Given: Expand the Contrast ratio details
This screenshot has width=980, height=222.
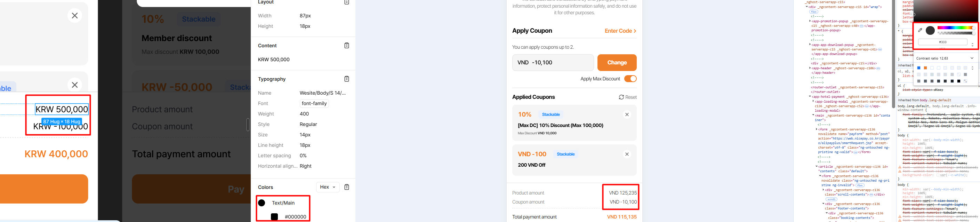Looking at the screenshot, I should point(972,58).
